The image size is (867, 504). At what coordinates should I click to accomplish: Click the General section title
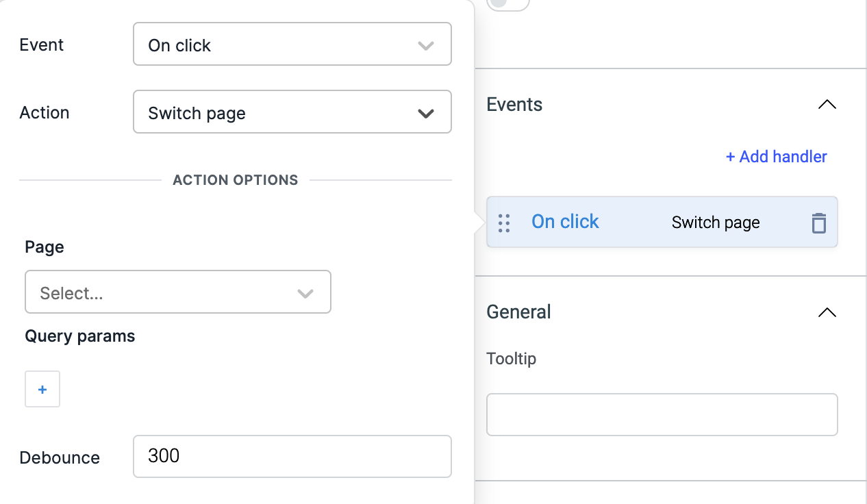518,312
